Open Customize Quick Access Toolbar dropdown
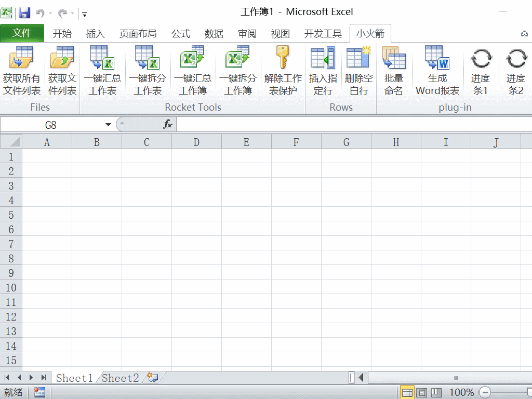Screen dimensions: 532x399 coord(85,14)
